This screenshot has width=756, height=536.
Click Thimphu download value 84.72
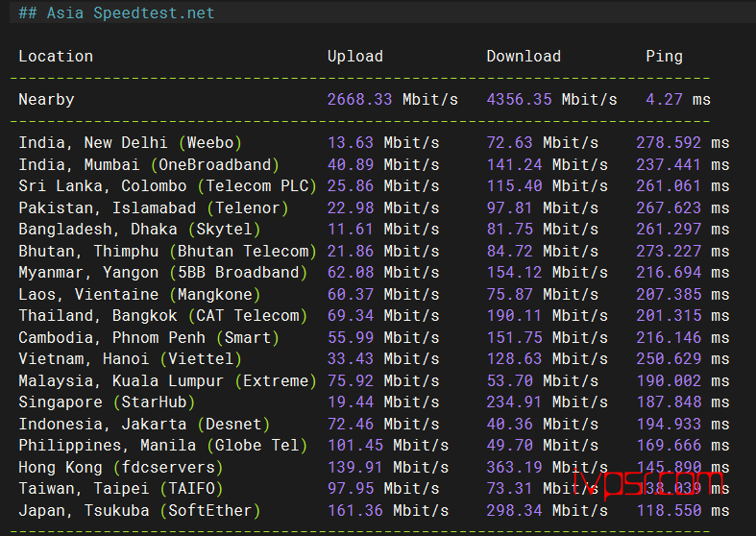pos(510,252)
